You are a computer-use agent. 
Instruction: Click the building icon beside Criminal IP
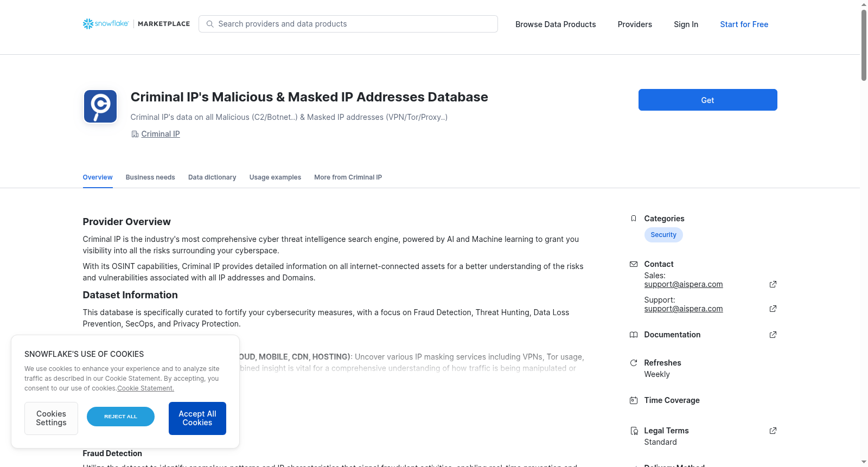click(135, 134)
